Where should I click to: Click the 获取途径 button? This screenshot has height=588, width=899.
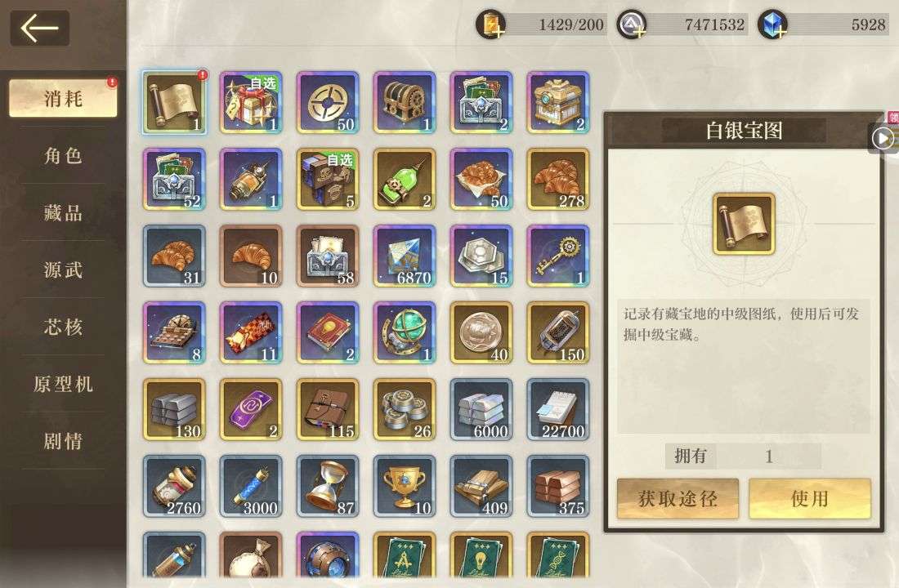[678, 499]
